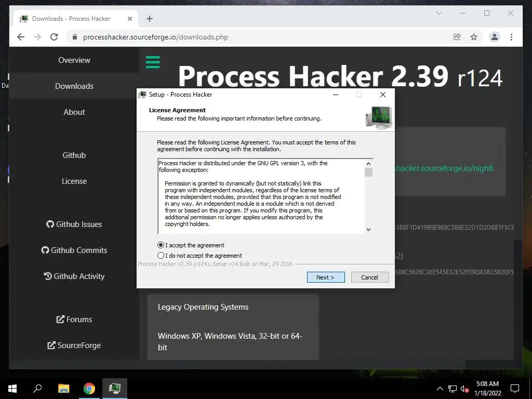532x399 pixels.
Task: Open the Overview page in sidebar
Action: tap(74, 60)
